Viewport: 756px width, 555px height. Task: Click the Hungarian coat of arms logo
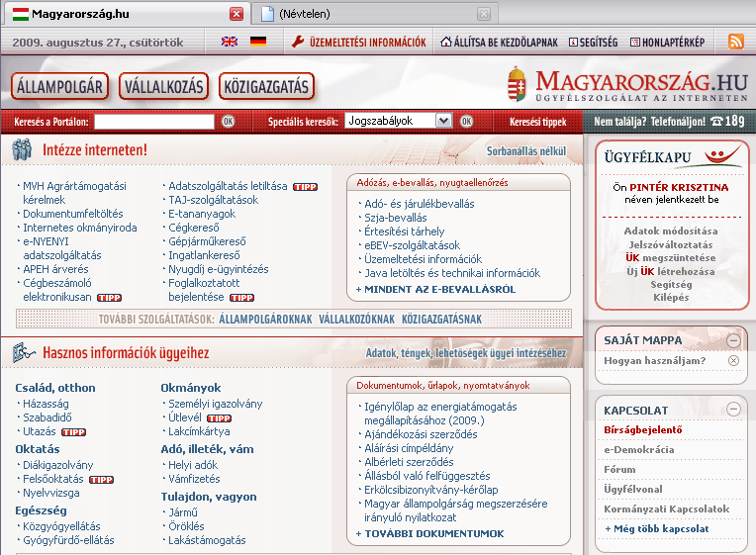click(x=517, y=84)
